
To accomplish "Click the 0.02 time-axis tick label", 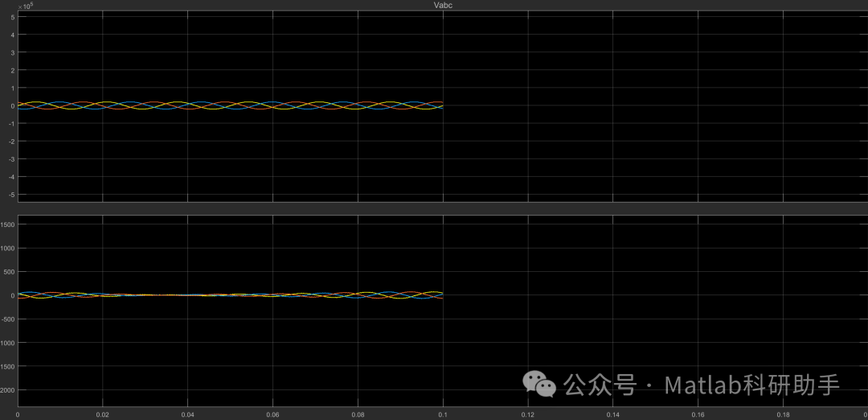I will pyautogui.click(x=102, y=414).
